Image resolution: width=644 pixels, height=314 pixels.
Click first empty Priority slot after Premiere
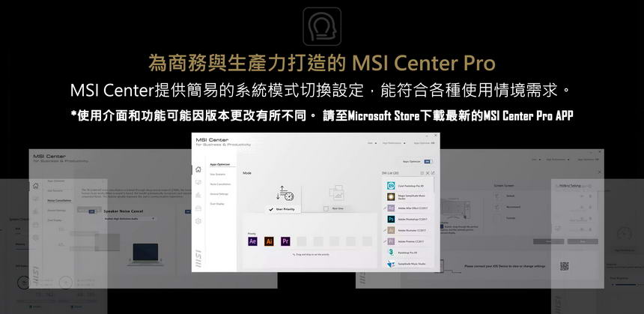(x=302, y=241)
